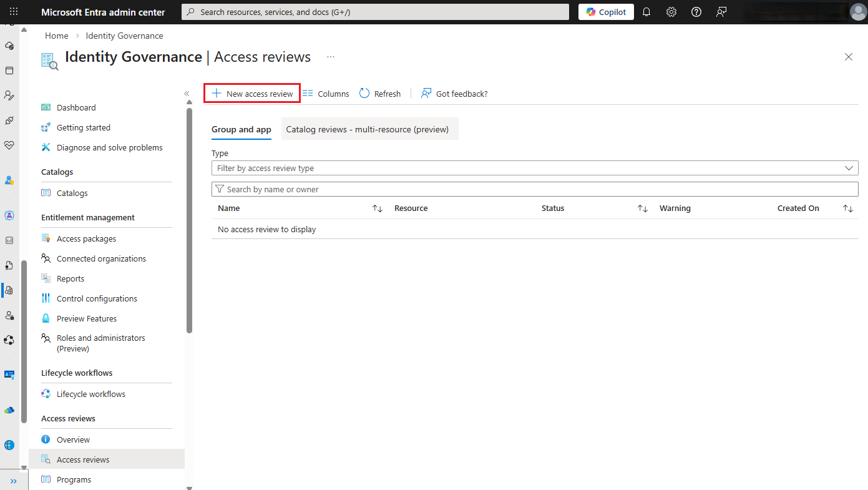Click the heart monitor icon in the left rail
This screenshot has width=868, height=490.
pyautogui.click(x=9, y=145)
